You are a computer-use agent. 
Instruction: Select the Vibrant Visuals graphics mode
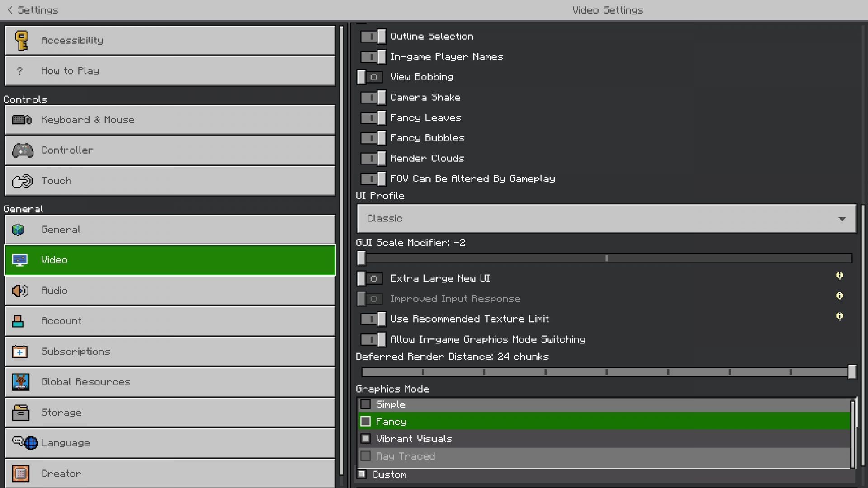tap(414, 439)
